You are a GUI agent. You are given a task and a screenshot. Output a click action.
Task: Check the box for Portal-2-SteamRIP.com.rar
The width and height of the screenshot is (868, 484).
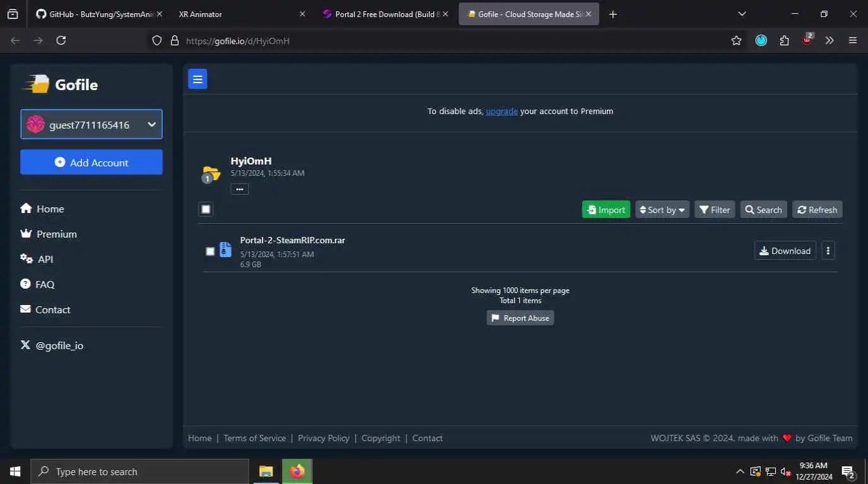[211, 251]
